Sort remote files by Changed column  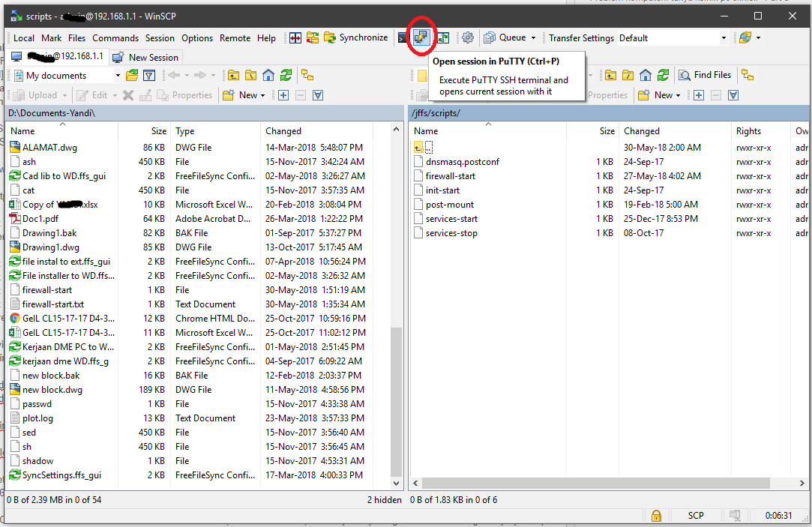641,130
